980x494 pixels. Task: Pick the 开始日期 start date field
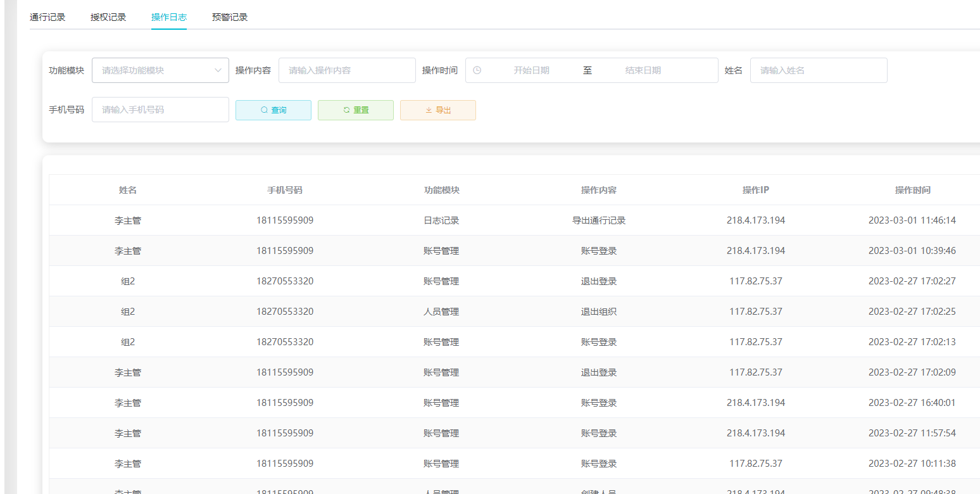pyautogui.click(x=531, y=70)
